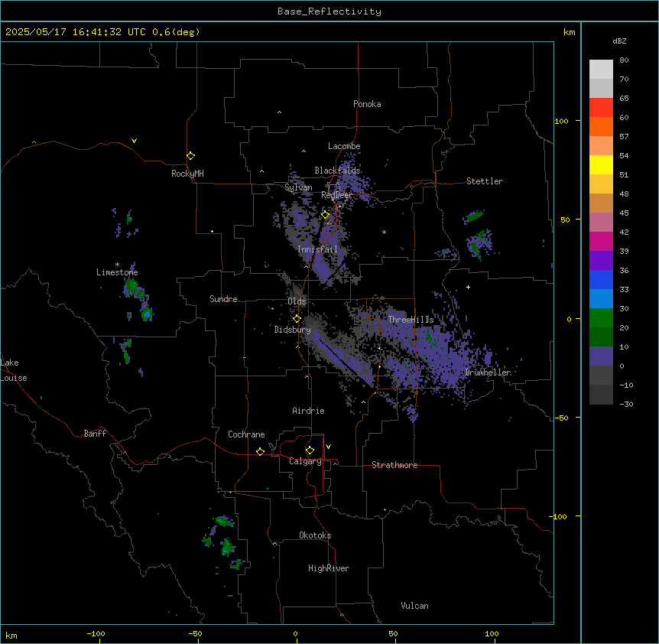The image size is (659, 644).
Task: Click the Lake Louise label at left edge
Action: click(14, 370)
